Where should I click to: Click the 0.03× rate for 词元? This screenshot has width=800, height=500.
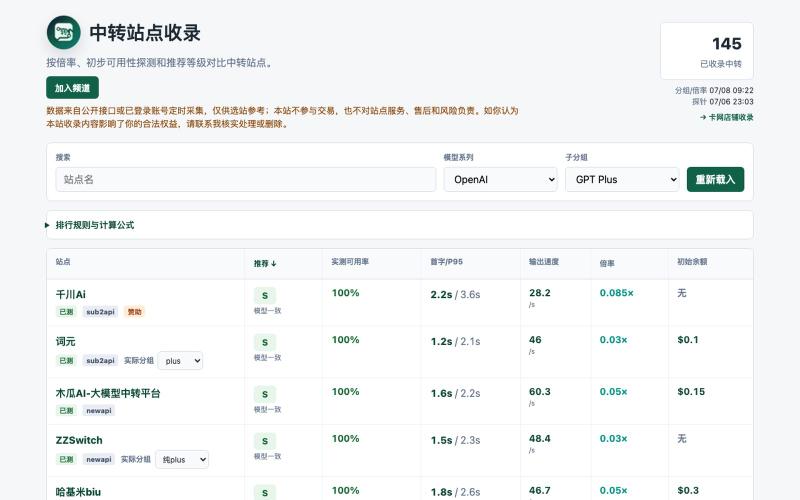[613, 340]
